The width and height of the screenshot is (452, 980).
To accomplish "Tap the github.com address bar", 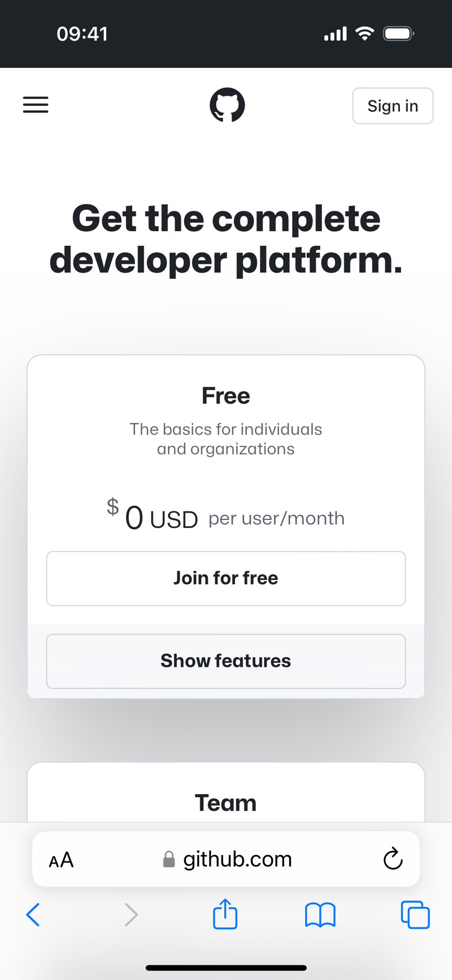I will 237,859.
